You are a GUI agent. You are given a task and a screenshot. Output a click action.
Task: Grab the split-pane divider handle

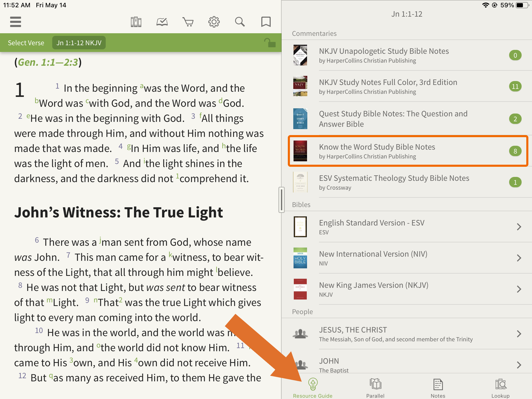pyautogui.click(x=282, y=199)
